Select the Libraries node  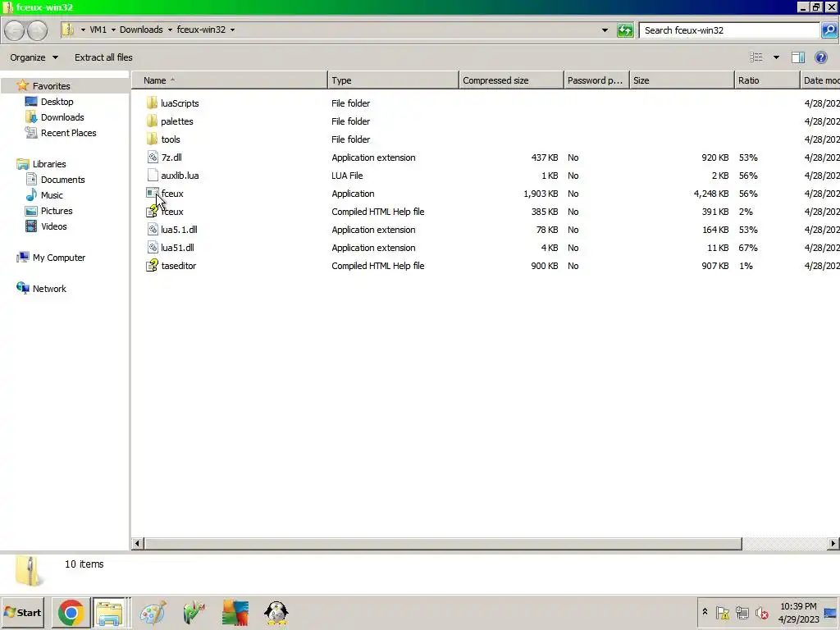tap(48, 164)
